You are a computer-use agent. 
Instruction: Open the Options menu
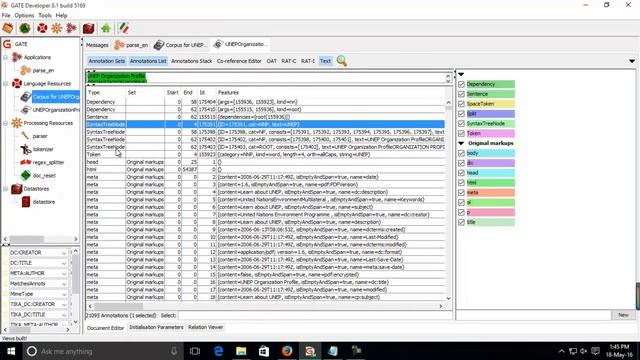24,16
